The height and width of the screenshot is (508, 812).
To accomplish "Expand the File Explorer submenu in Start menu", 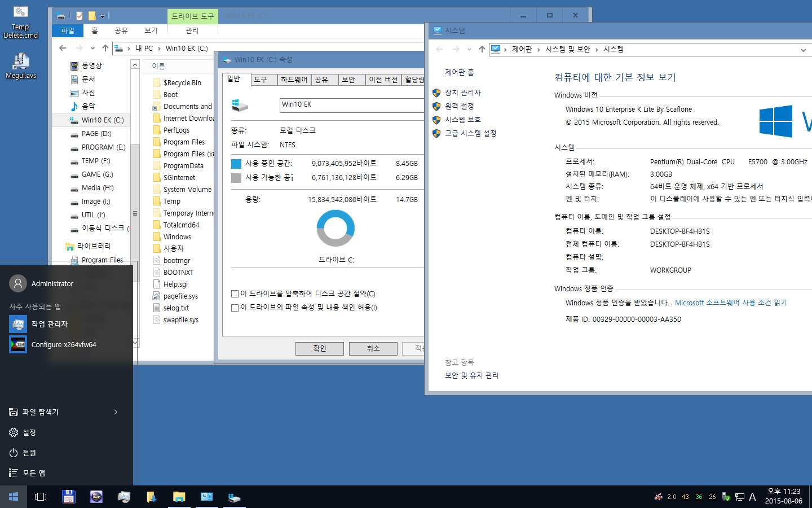I will 116,412.
